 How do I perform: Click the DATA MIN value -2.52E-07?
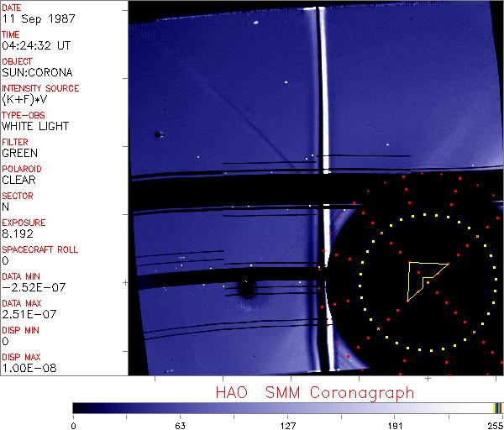[30, 288]
